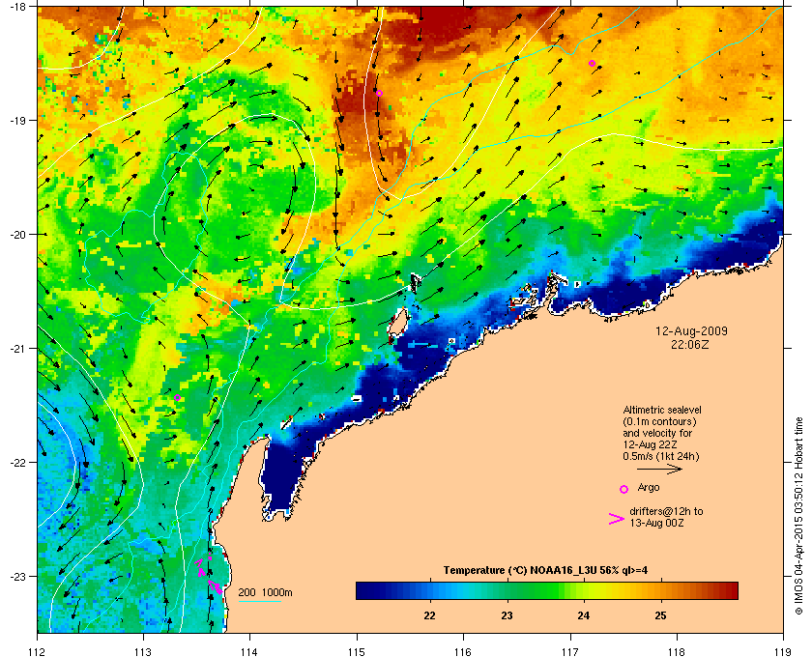The width and height of the screenshot is (812, 657).
Task: Click the Argo float marker near 113.3E, 21.4S
Action: 177,398
